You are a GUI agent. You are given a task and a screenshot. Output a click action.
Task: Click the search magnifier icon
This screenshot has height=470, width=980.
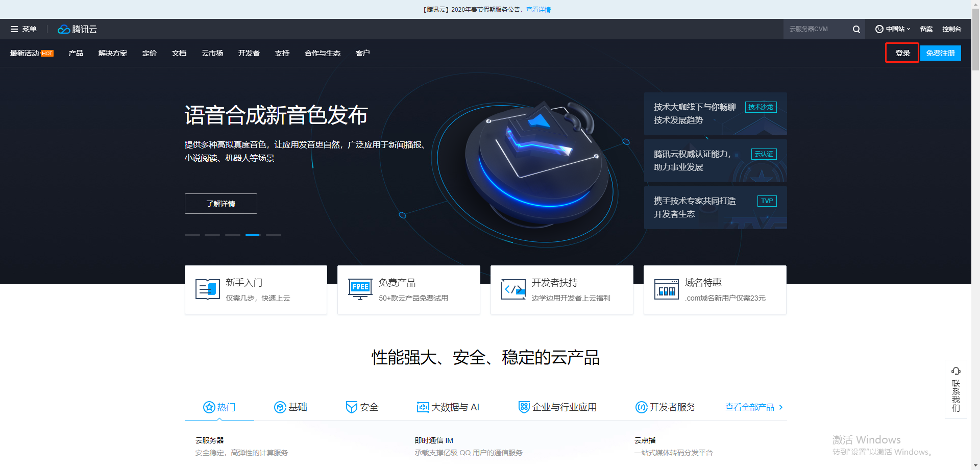[x=856, y=29]
